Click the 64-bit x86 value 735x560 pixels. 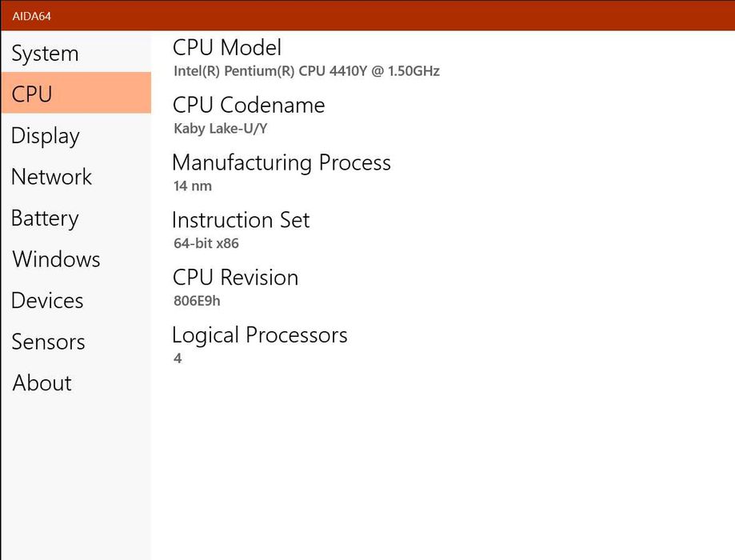(206, 243)
